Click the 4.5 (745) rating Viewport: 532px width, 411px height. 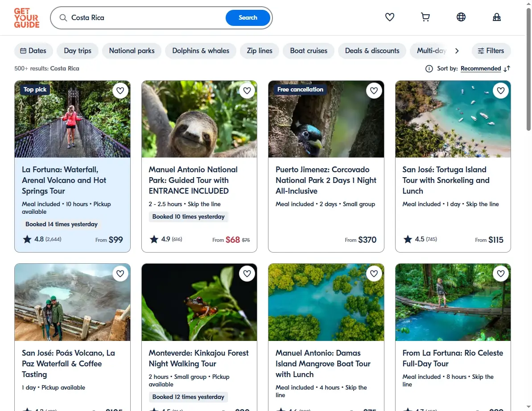(420, 239)
